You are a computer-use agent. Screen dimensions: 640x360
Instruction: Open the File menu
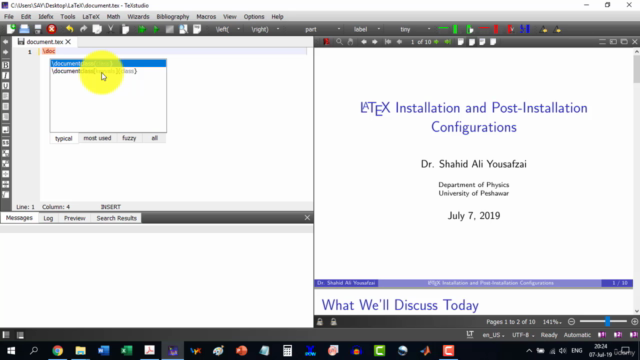[9, 17]
